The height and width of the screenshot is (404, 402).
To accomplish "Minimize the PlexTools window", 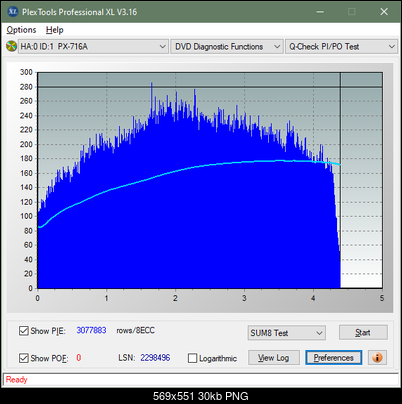I will click(320, 12).
